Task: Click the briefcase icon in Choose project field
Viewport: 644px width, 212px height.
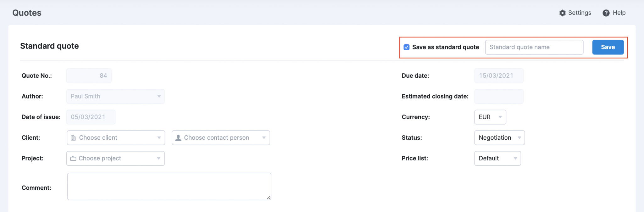Action: click(x=73, y=158)
